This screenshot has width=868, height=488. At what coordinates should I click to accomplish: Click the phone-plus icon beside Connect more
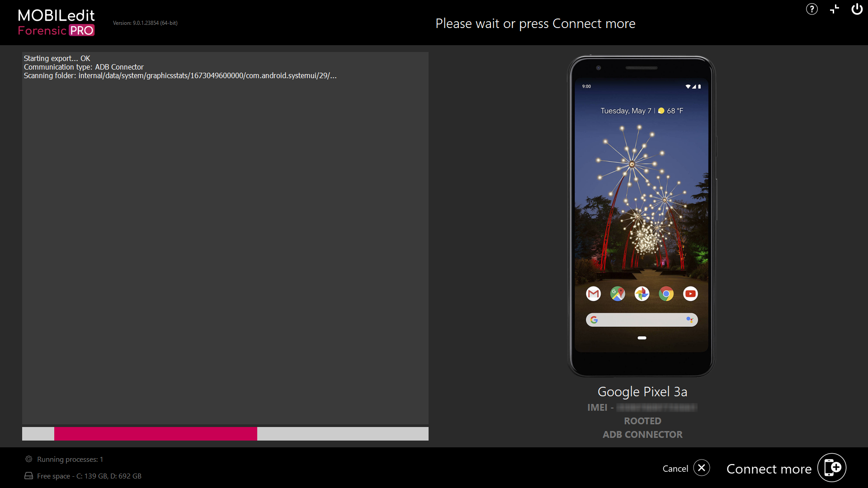click(x=832, y=467)
